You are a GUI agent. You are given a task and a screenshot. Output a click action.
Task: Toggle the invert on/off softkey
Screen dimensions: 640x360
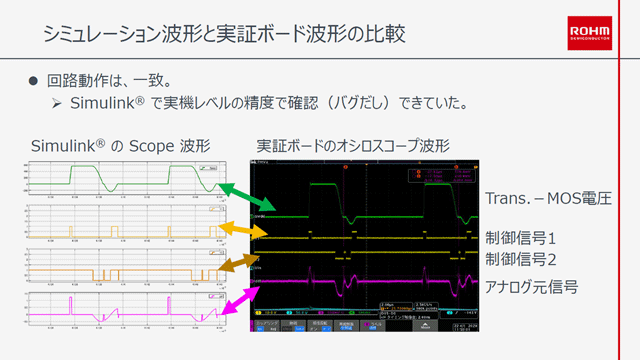click(320, 326)
